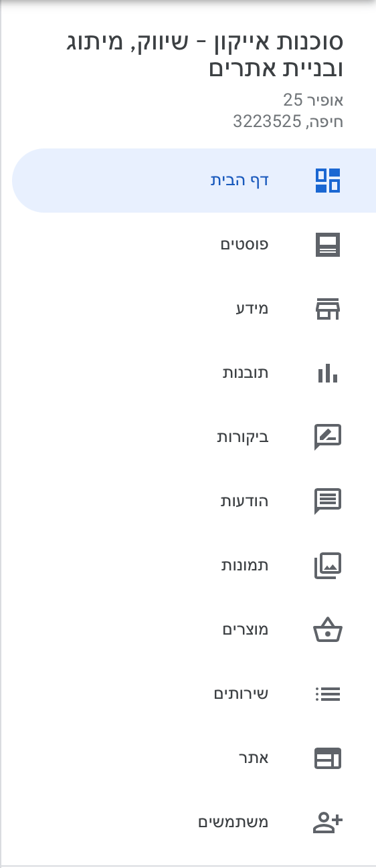
Task: Open the ביקורות menu label
Action: 243,437
